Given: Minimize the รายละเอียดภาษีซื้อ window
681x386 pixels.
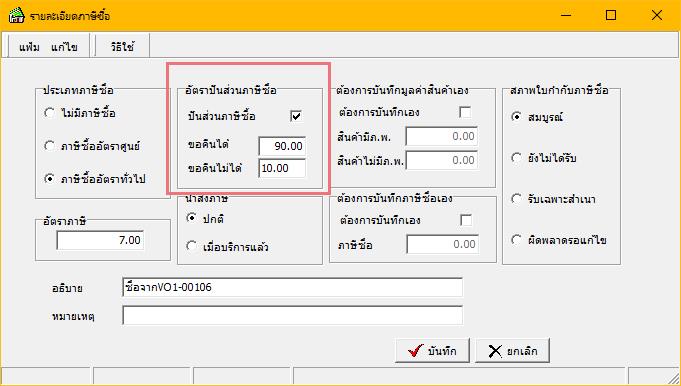Looking at the screenshot, I should [x=565, y=15].
